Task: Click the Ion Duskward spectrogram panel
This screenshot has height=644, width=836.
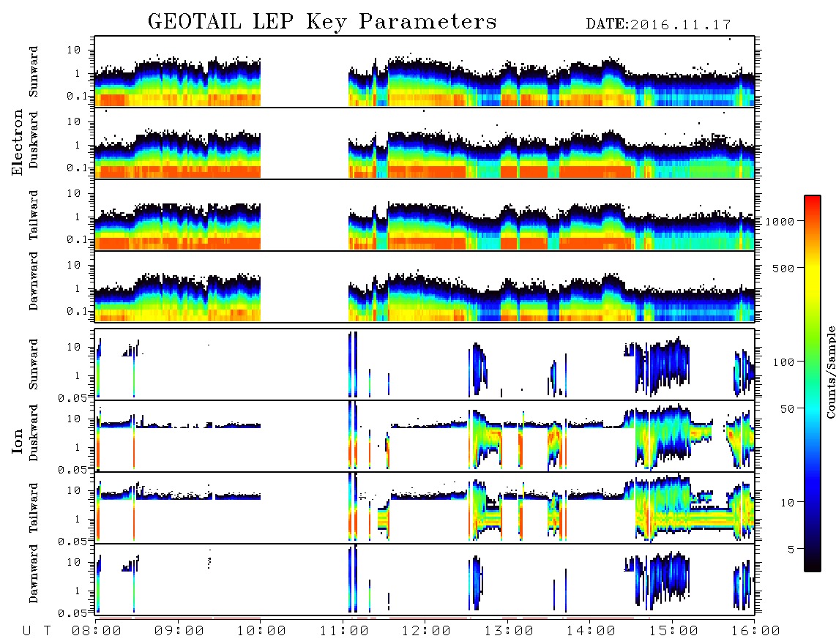Action: (425, 435)
